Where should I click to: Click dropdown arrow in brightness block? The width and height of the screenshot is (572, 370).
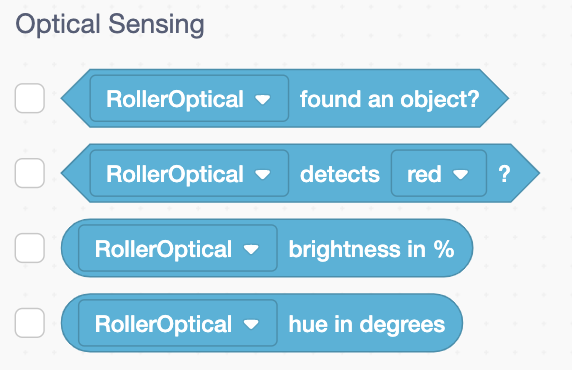251,249
